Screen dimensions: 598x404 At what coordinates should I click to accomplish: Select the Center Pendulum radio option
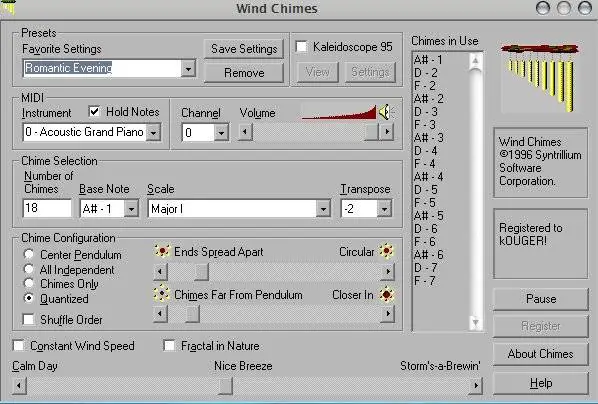click(29, 254)
